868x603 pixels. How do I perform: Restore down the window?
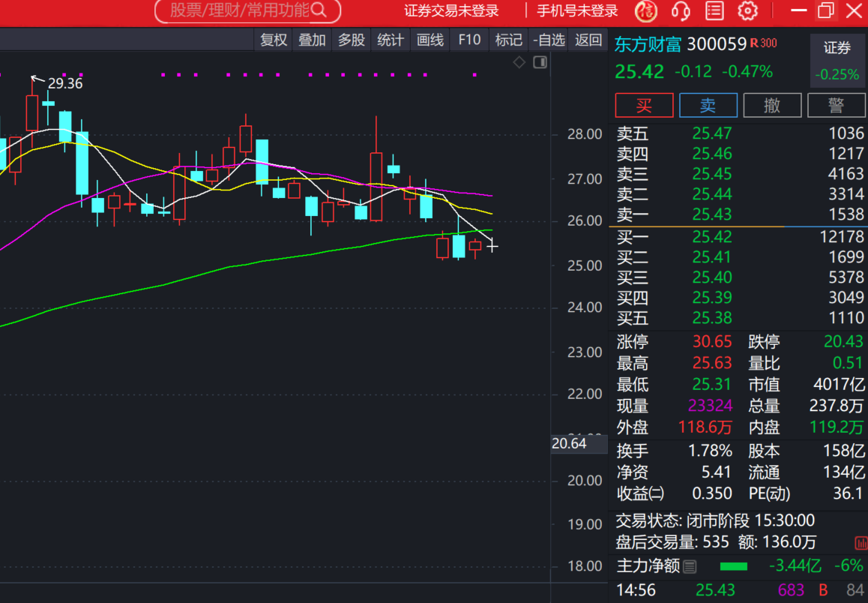pos(825,10)
